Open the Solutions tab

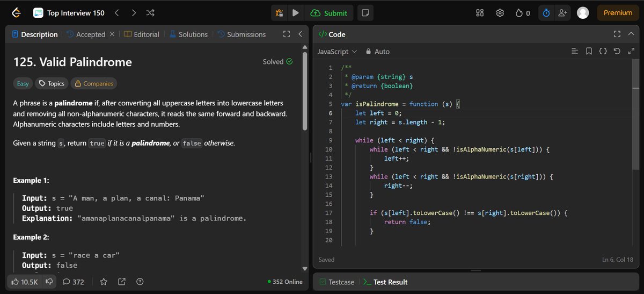coord(188,34)
